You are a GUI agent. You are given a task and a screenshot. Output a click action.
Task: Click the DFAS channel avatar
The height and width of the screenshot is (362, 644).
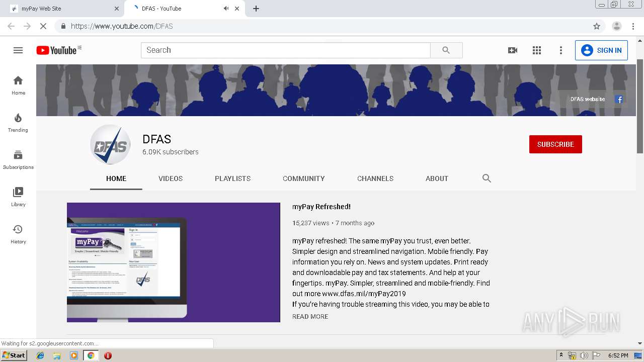(110, 144)
